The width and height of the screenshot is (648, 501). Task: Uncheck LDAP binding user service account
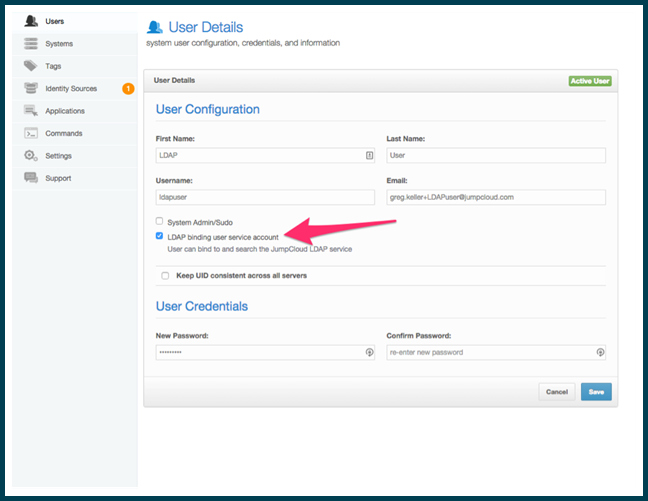(159, 236)
